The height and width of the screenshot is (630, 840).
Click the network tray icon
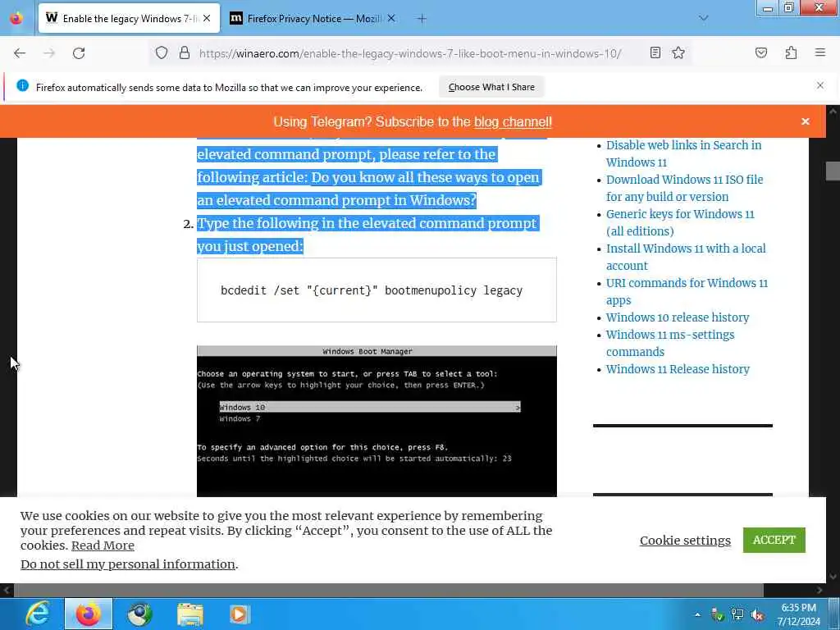[737, 614]
